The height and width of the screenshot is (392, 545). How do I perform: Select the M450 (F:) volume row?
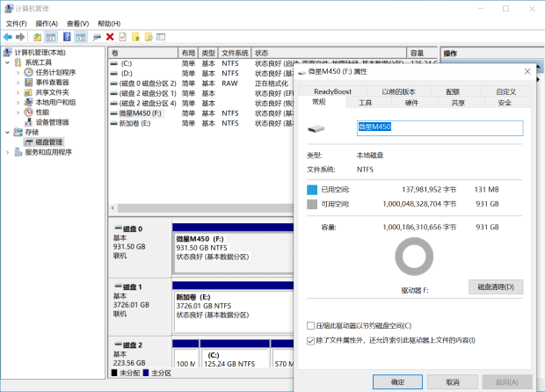coord(201,113)
